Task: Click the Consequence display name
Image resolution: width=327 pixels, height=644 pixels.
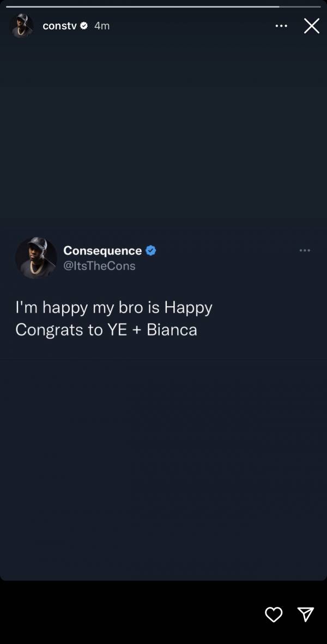Action: point(102,251)
